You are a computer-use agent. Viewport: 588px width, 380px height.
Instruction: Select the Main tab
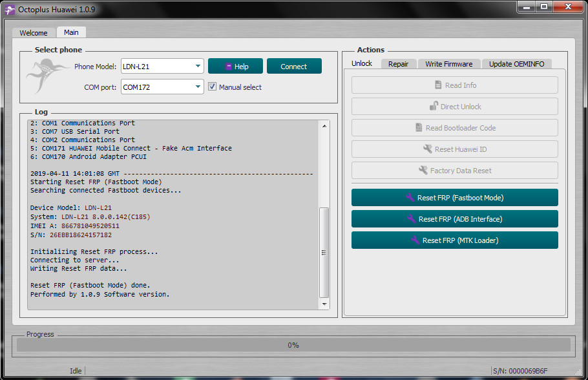[71, 32]
